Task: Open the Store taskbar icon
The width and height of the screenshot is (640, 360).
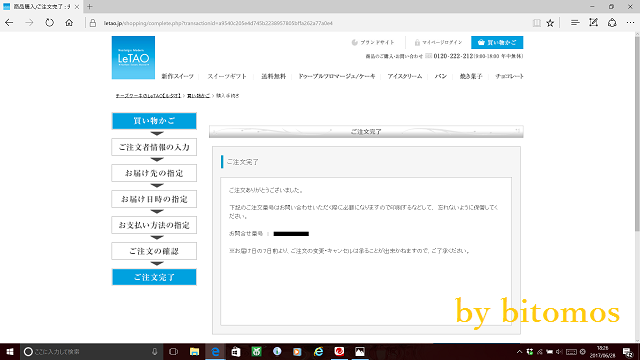Action: (x=236, y=351)
